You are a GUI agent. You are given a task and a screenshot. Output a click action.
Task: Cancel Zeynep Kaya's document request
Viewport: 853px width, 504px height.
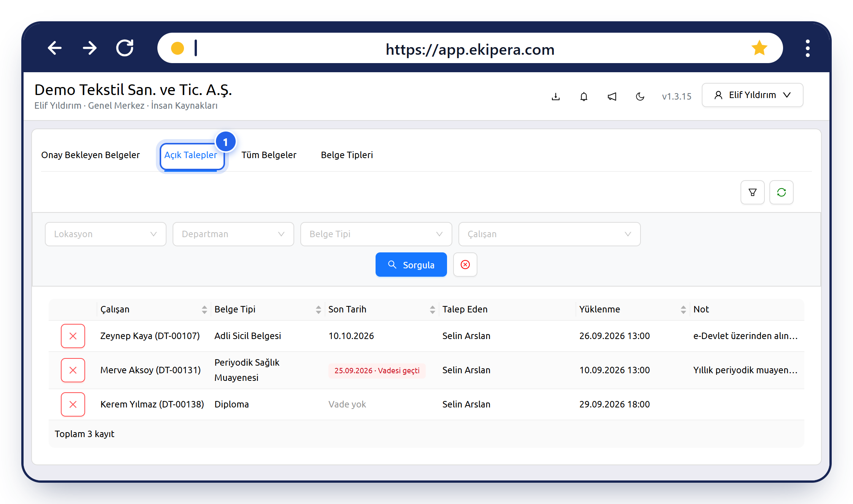(x=73, y=336)
